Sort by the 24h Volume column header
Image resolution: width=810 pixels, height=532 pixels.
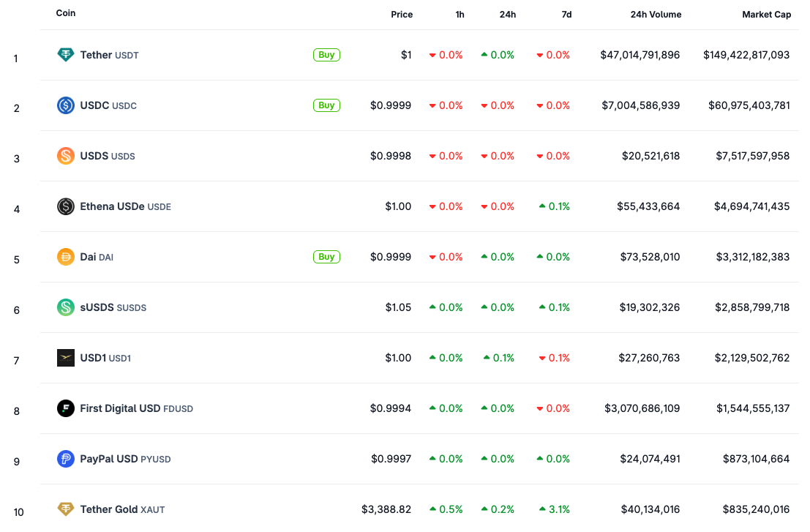pos(656,15)
